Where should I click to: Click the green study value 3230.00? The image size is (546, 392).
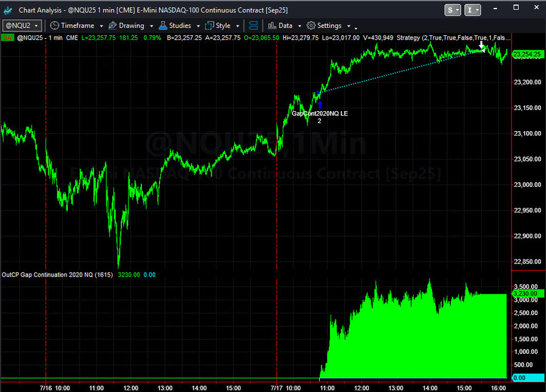pyautogui.click(x=129, y=275)
